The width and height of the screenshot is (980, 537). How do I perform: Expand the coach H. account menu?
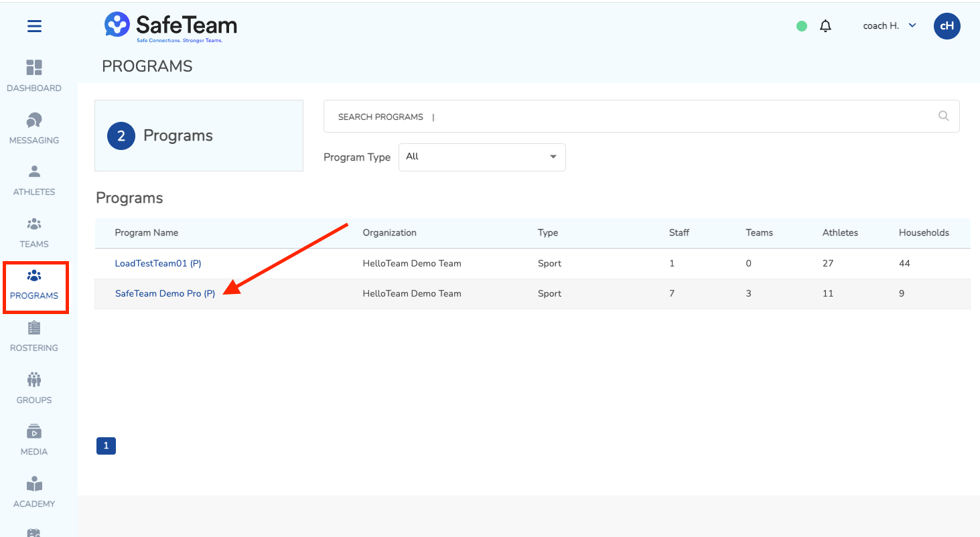pyautogui.click(x=890, y=26)
